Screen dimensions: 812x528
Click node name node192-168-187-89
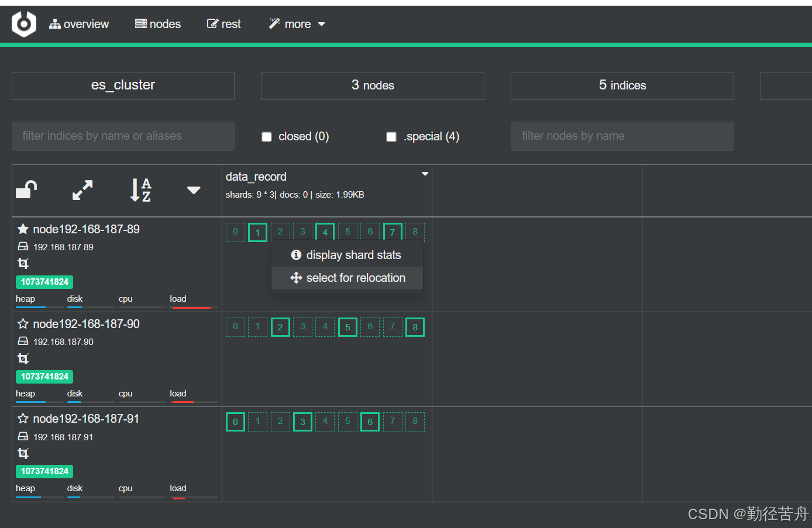click(x=87, y=229)
